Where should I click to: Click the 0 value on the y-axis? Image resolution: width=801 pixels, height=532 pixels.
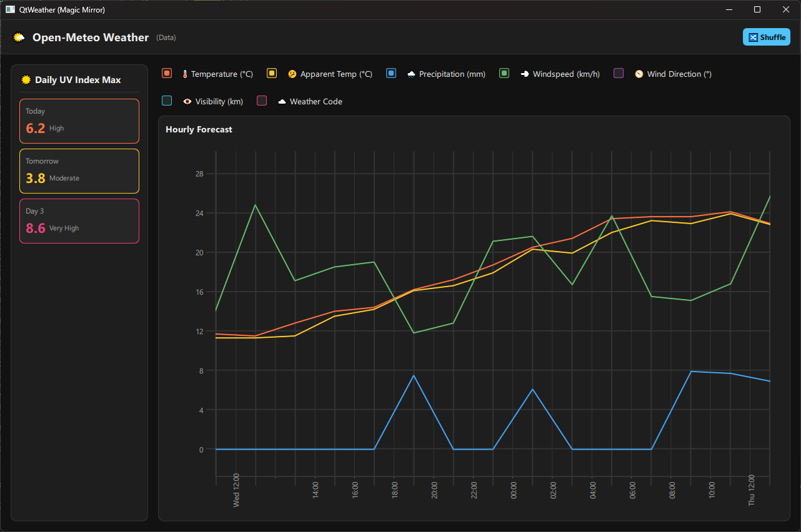click(201, 450)
